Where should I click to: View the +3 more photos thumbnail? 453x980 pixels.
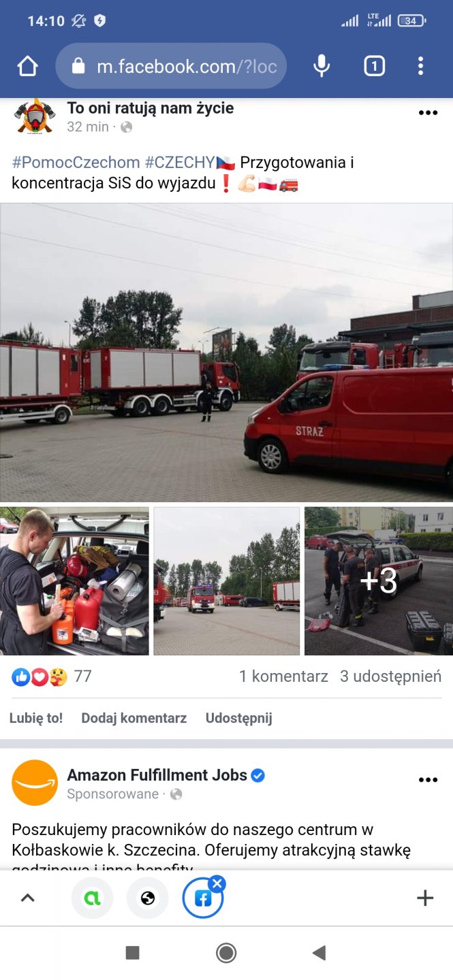pyautogui.click(x=379, y=581)
